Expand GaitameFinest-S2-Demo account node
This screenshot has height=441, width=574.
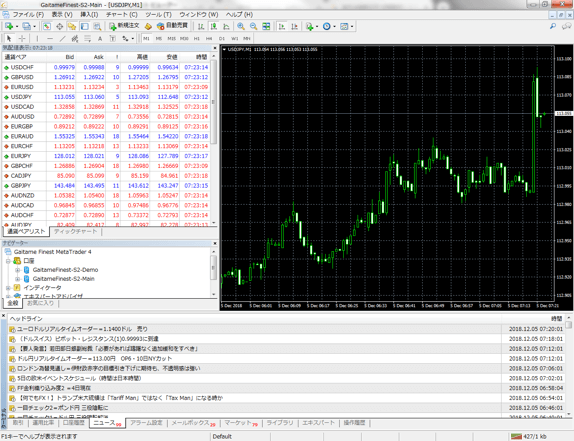point(17,270)
